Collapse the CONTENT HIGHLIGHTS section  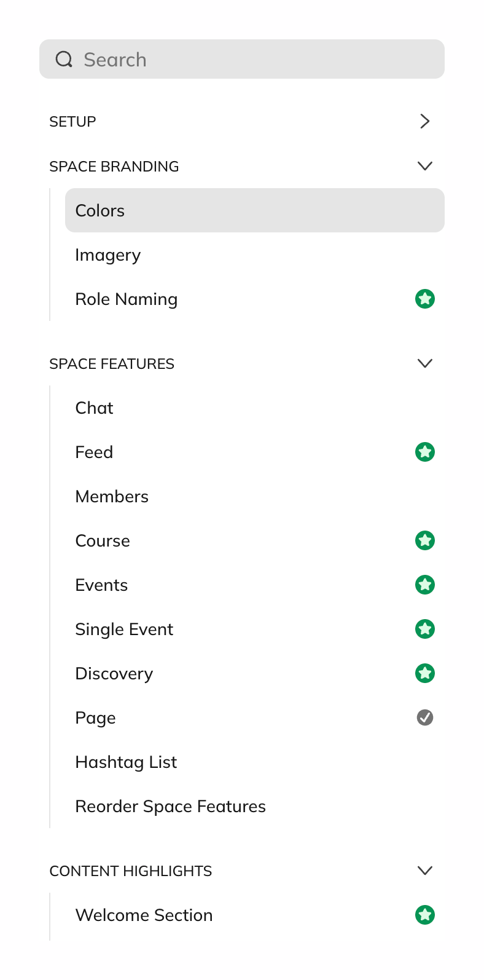coord(424,871)
